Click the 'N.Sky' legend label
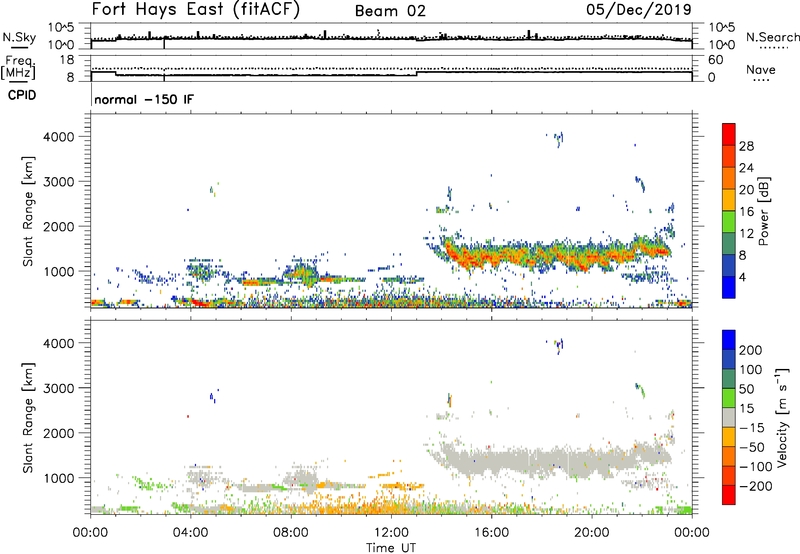Viewport: 800px width, 554px height. 19,37
